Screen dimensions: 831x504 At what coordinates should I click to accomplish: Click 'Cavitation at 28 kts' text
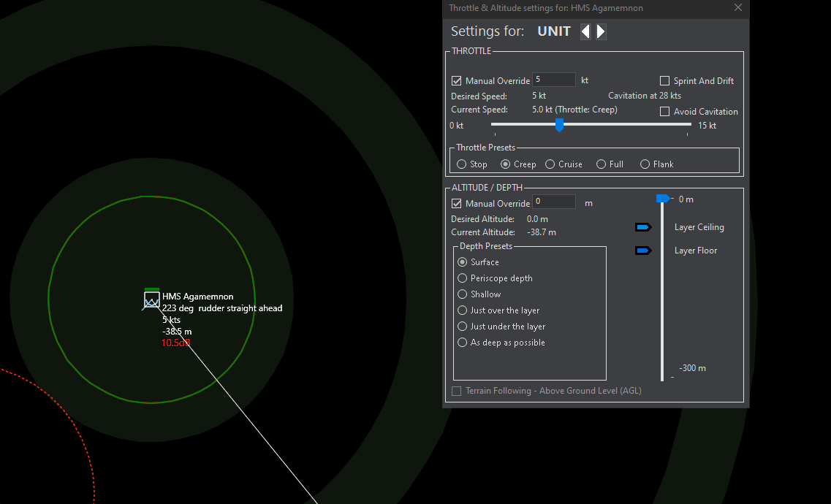click(x=645, y=96)
